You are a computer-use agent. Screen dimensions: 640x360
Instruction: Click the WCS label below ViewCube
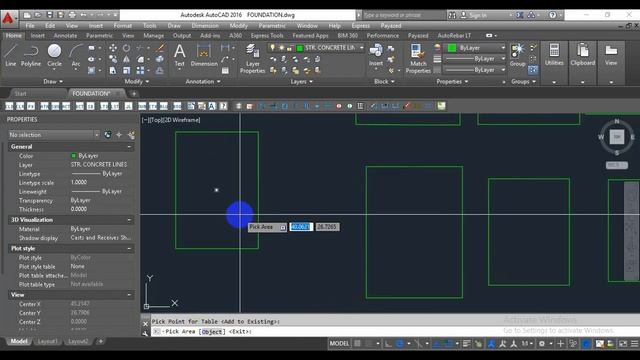(x=617, y=165)
